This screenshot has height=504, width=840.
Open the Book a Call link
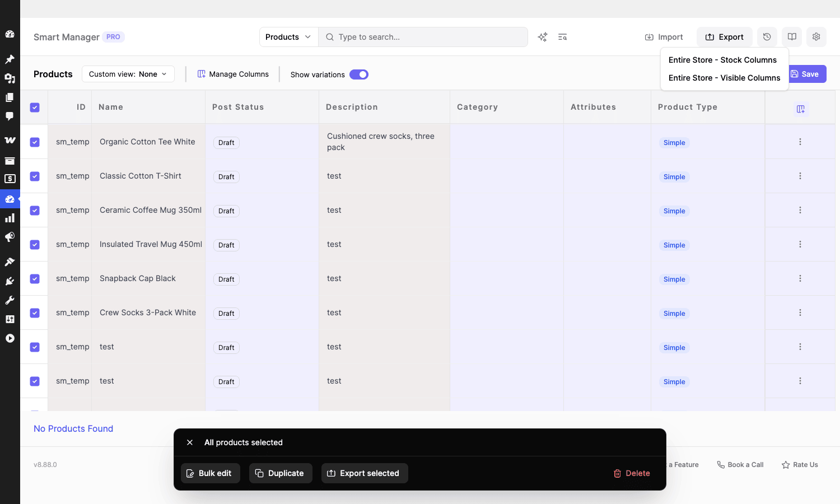tap(740, 465)
